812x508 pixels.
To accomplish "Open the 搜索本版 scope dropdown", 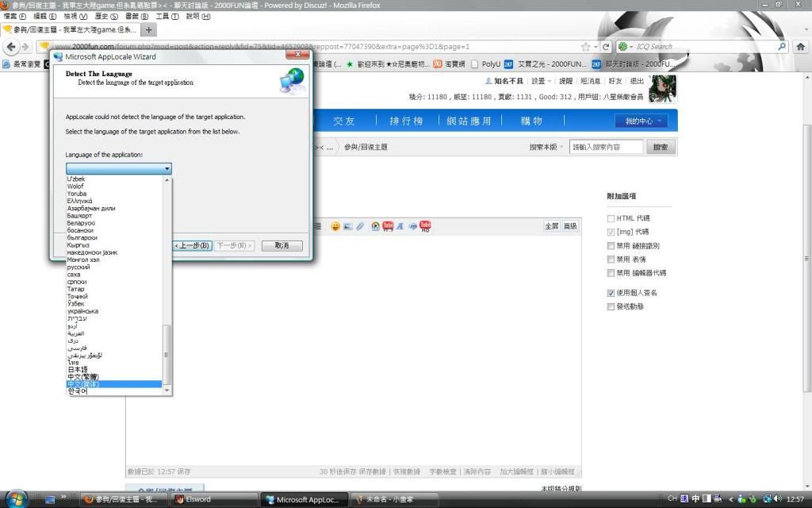I will tap(546, 147).
